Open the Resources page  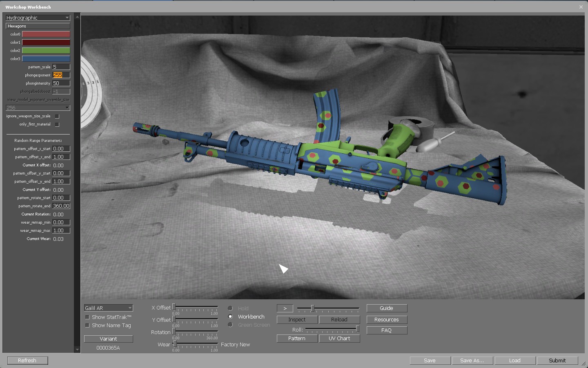coord(387,320)
